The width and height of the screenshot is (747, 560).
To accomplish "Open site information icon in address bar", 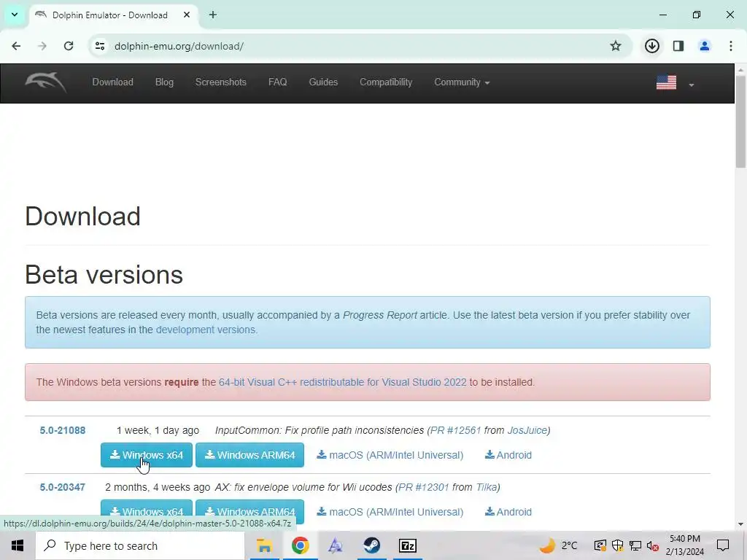I will [100, 46].
